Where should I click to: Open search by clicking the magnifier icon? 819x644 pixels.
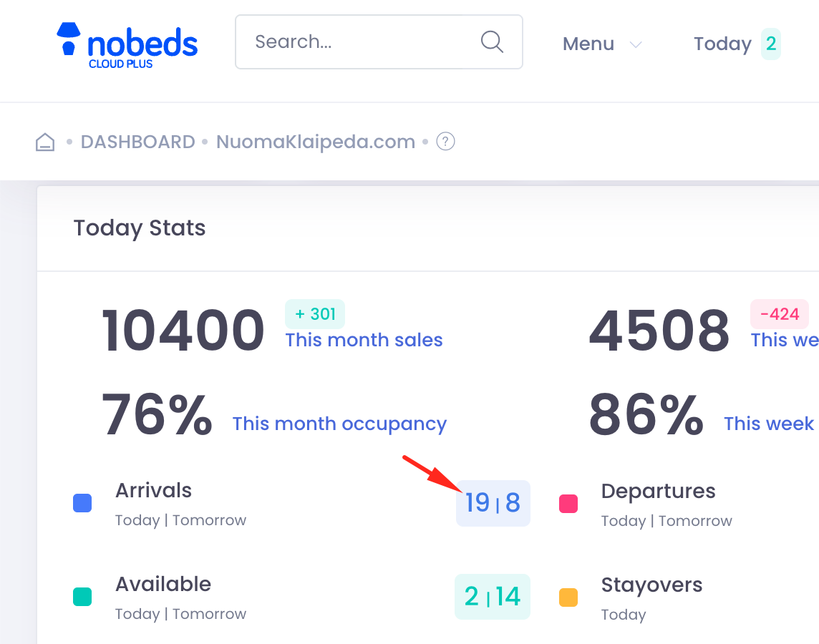click(x=492, y=42)
